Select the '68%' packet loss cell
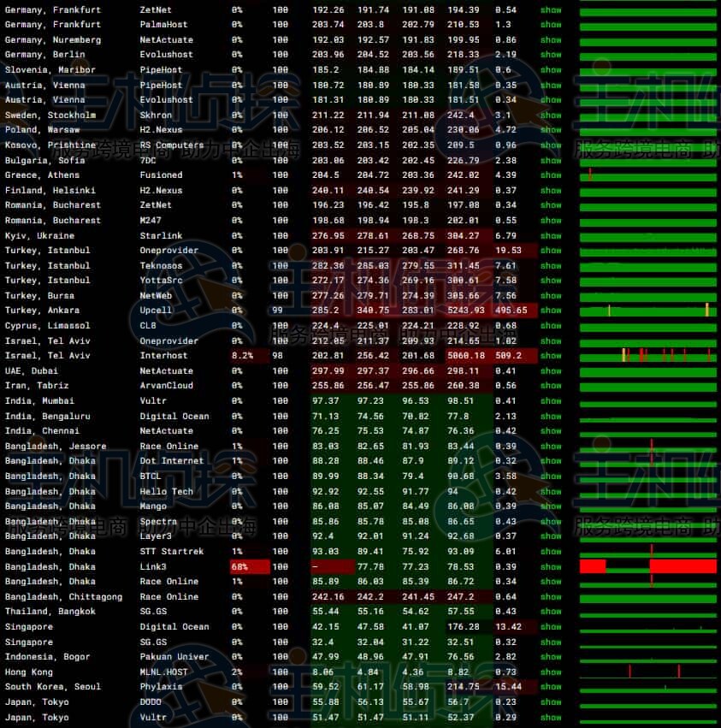 (x=250, y=567)
